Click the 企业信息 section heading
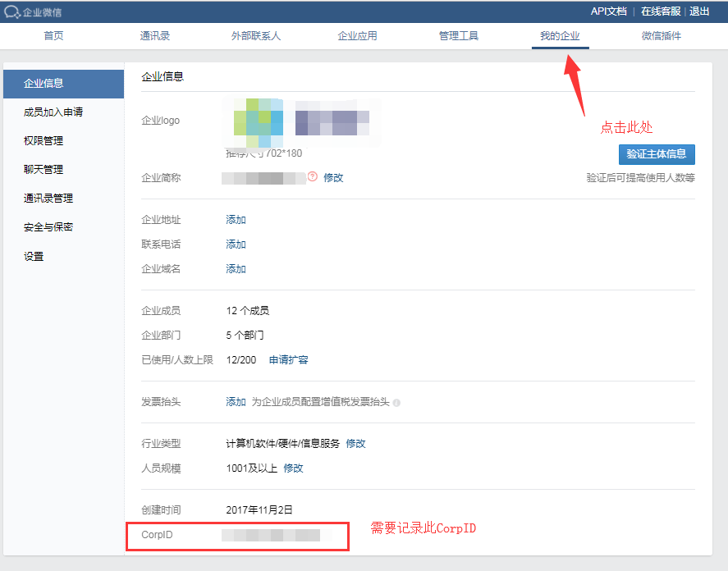Screen dimensions: 728x571 [163, 76]
